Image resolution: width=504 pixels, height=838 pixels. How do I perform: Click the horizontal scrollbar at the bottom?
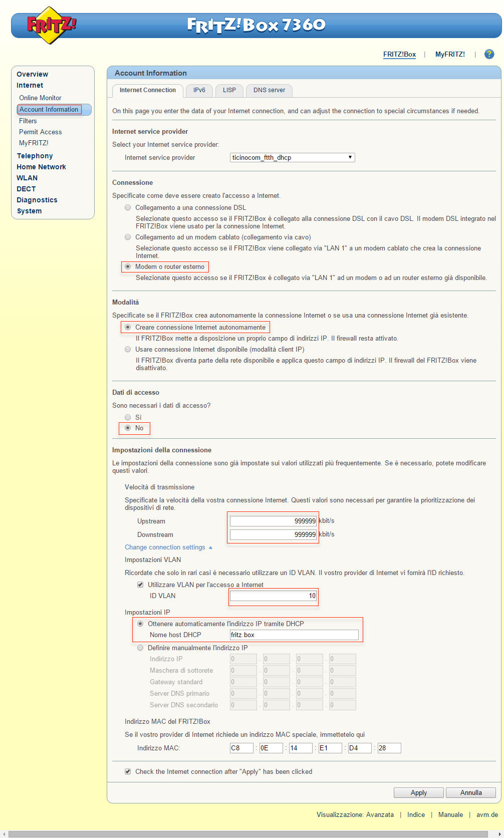tap(250, 834)
